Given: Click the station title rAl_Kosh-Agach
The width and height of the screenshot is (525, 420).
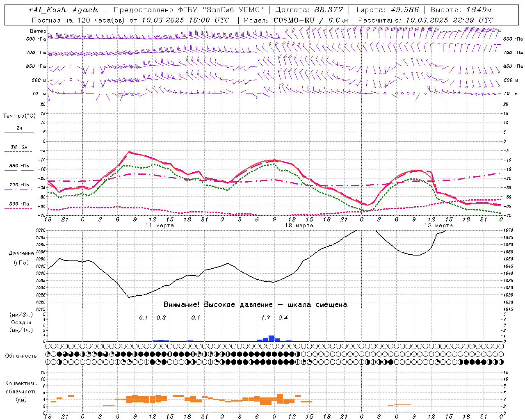Looking at the screenshot, I should 64,10.
